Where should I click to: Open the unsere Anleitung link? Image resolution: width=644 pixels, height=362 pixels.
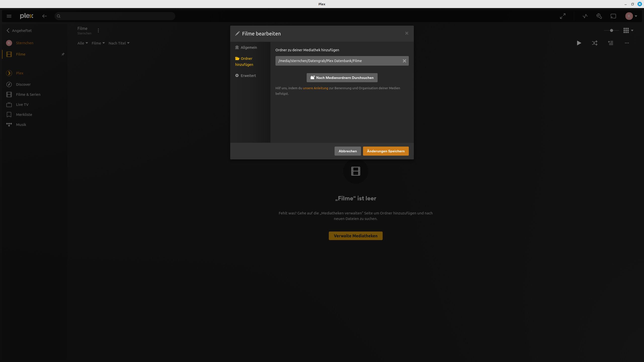pyautogui.click(x=315, y=88)
